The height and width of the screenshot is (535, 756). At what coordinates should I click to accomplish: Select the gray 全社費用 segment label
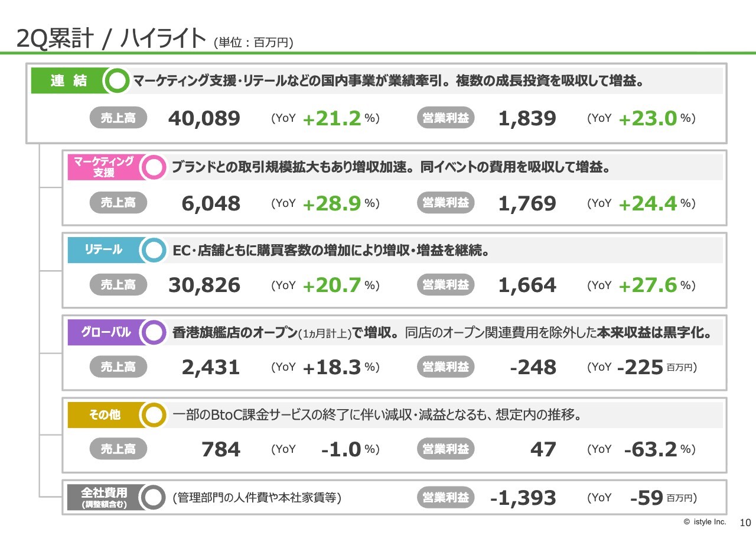[104, 497]
